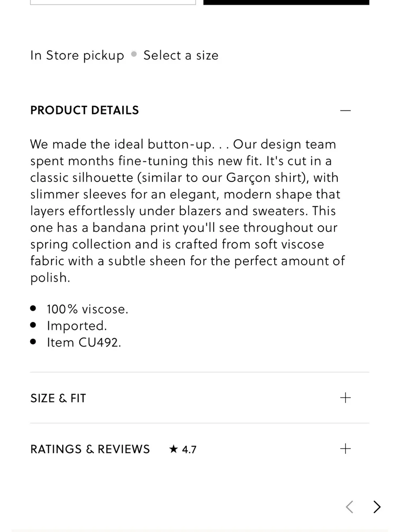
Task: Choose the Select a size link
Action: pyautogui.click(x=181, y=55)
